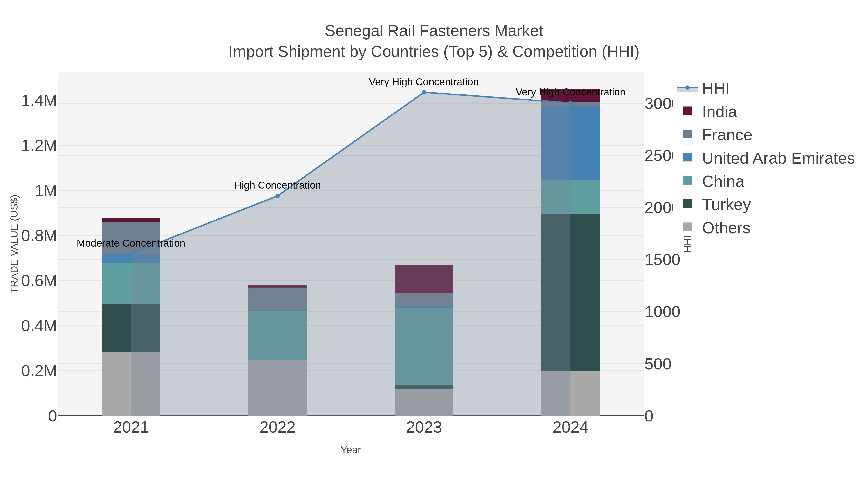
Task: Click the 'Very High Concentration' annotation above 2024
Action: pyautogui.click(x=570, y=92)
